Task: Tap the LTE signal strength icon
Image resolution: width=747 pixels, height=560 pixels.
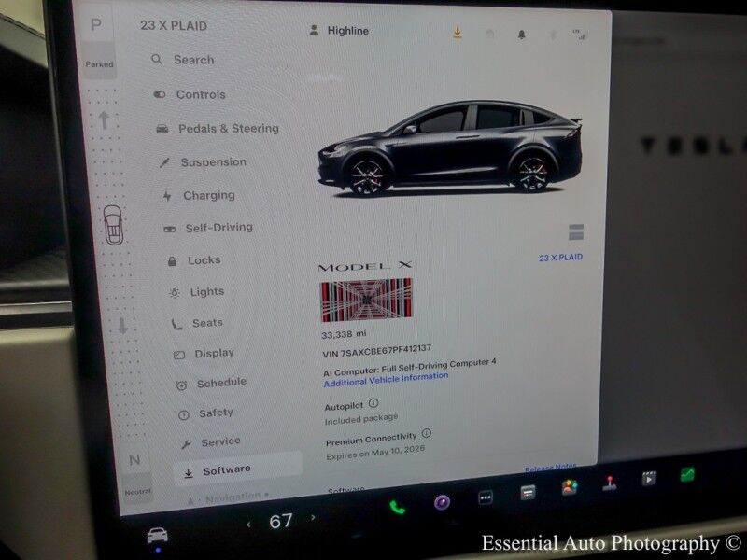Action: (x=579, y=35)
